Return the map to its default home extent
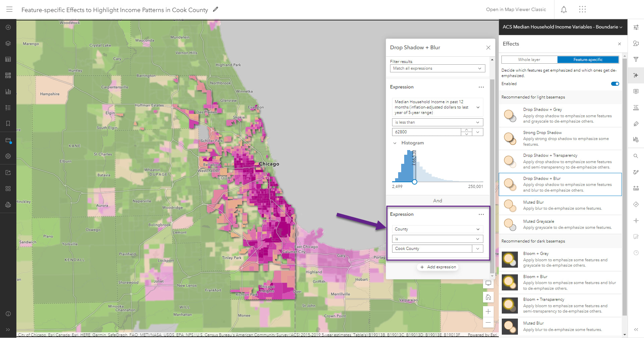Image resolution: width=644 pixels, height=338 pixels. click(488, 297)
